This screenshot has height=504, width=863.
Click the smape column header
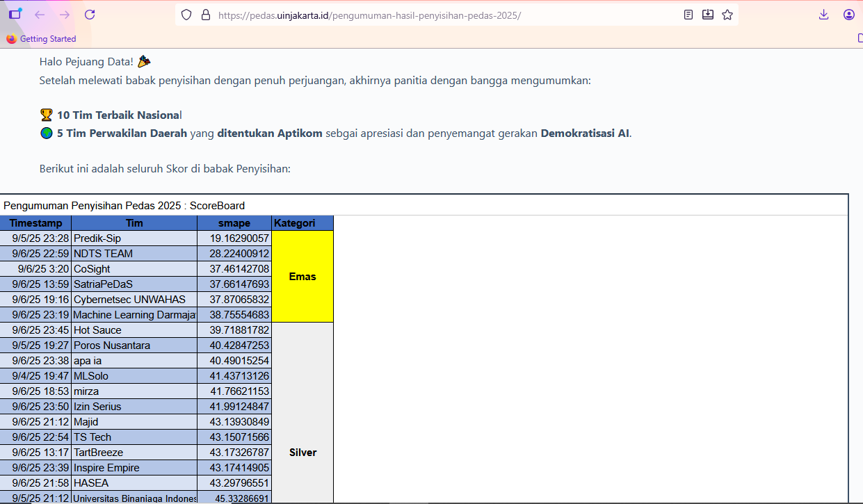click(x=234, y=223)
